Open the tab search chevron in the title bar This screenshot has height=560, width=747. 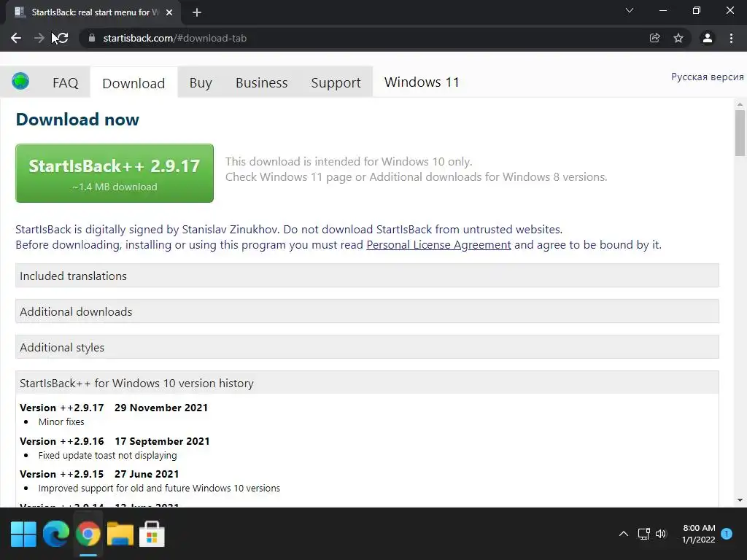click(630, 10)
